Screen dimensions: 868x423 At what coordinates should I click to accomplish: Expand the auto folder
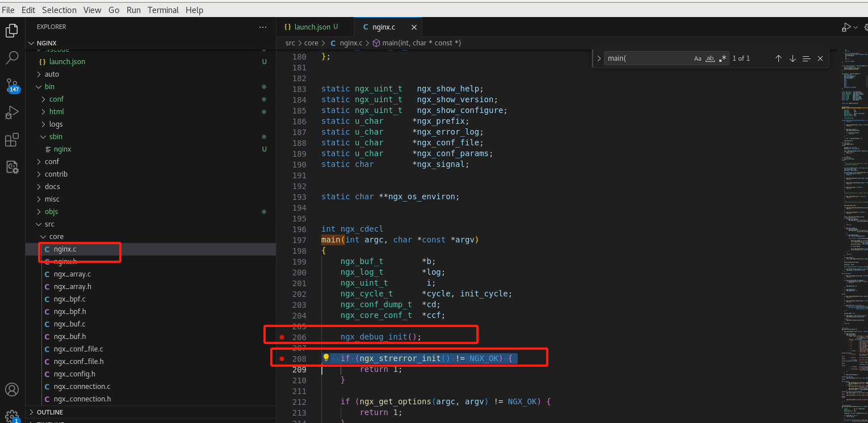(x=150, y=74)
